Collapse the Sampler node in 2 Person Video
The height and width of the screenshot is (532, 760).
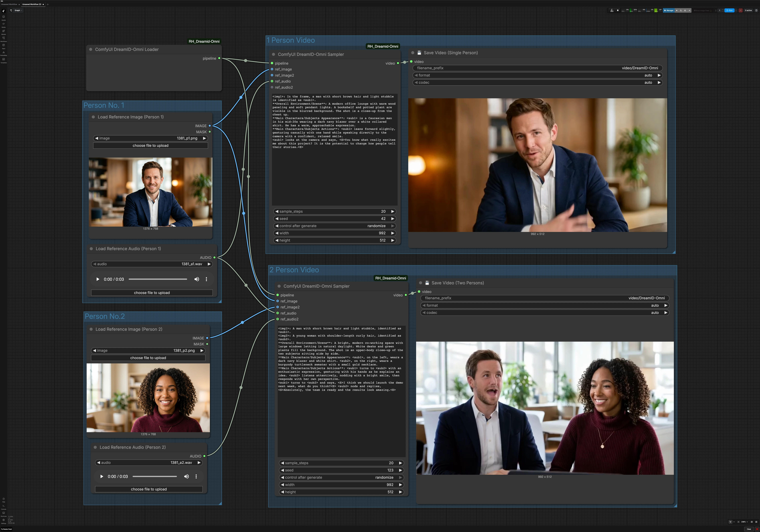(279, 286)
